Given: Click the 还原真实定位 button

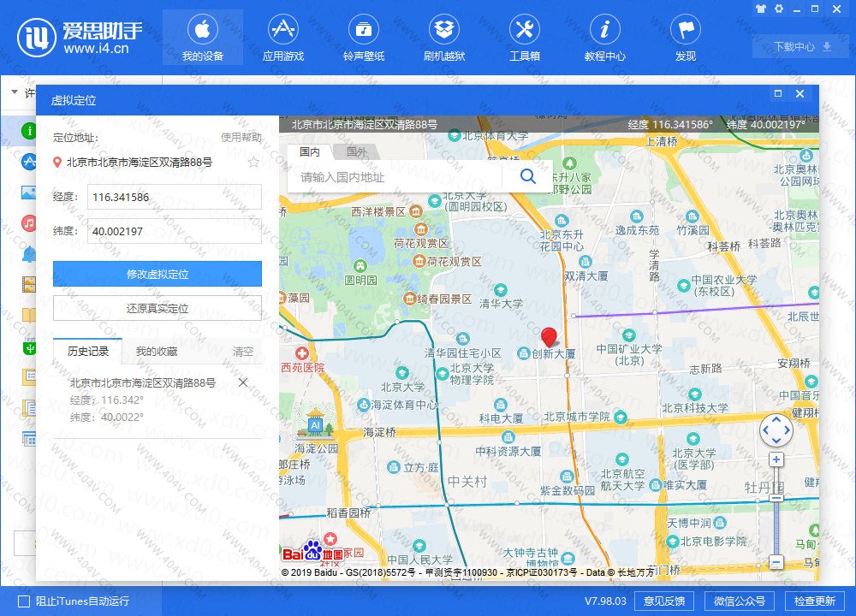Looking at the screenshot, I should [x=158, y=308].
